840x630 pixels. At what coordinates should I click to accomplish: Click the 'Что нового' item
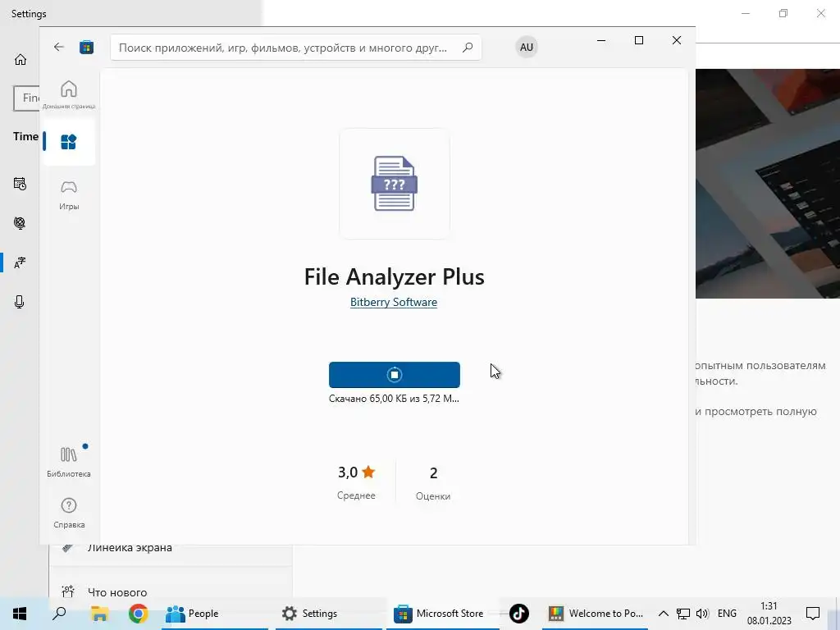coord(117,592)
